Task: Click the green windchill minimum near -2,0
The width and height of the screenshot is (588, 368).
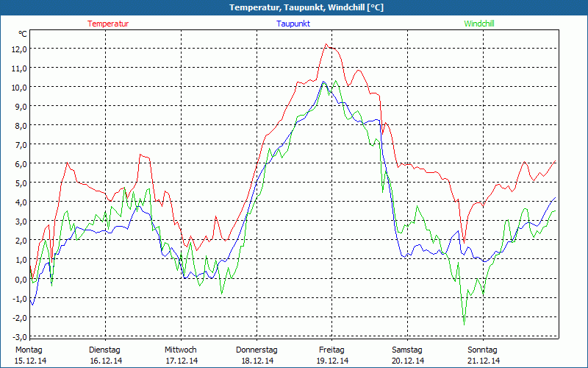Action: tap(465, 325)
